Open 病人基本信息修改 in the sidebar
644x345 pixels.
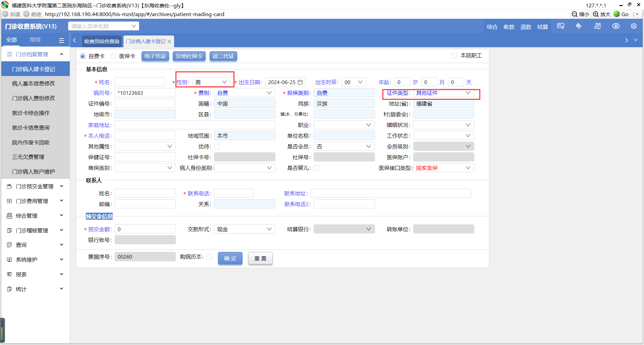pyautogui.click(x=36, y=83)
